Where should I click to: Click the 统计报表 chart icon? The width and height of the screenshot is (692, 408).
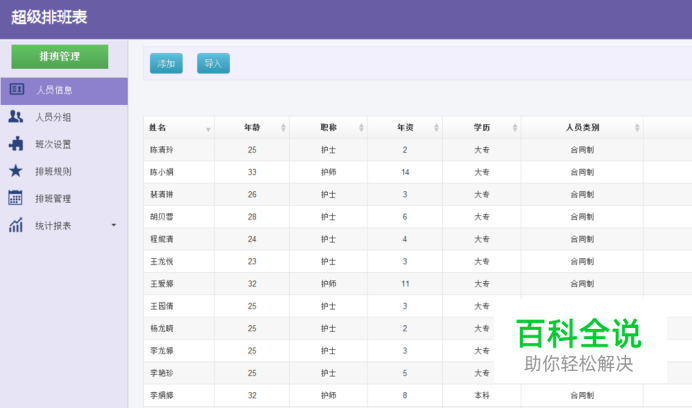tap(16, 225)
